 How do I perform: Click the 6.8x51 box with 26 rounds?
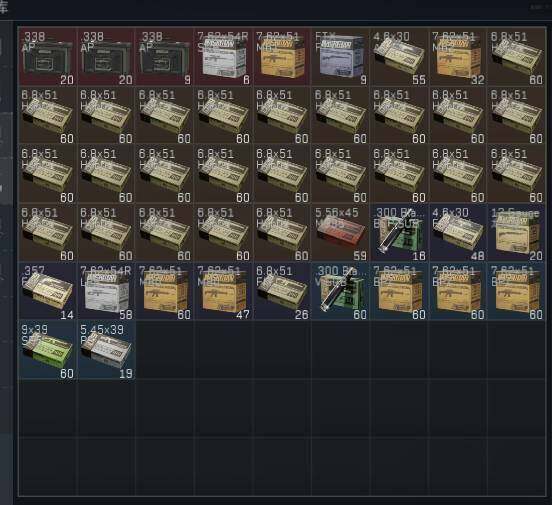pos(282,292)
